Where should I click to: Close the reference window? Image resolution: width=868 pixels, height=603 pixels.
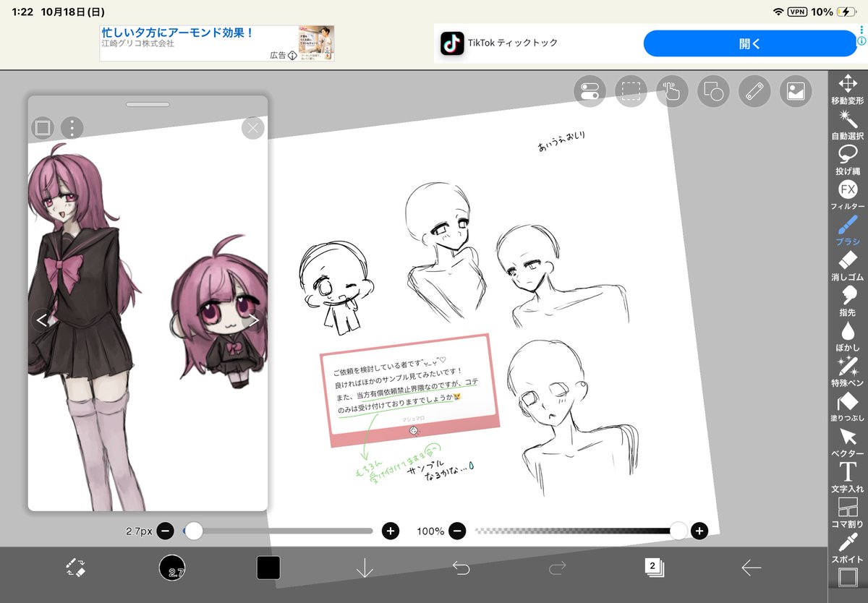click(252, 129)
